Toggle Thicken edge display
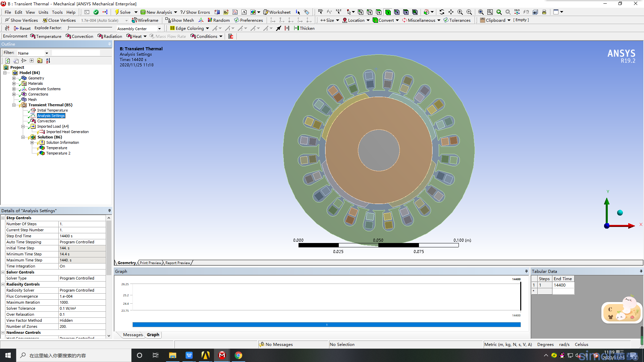This screenshot has width=644, height=362. [x=304, y=28]
